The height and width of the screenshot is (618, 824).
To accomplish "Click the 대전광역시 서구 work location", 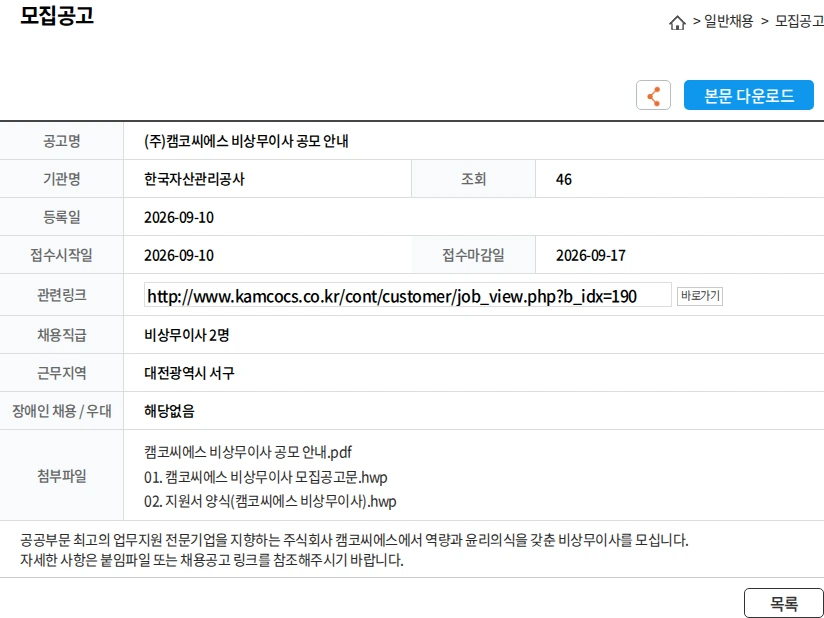I will [x=189, y=373].
